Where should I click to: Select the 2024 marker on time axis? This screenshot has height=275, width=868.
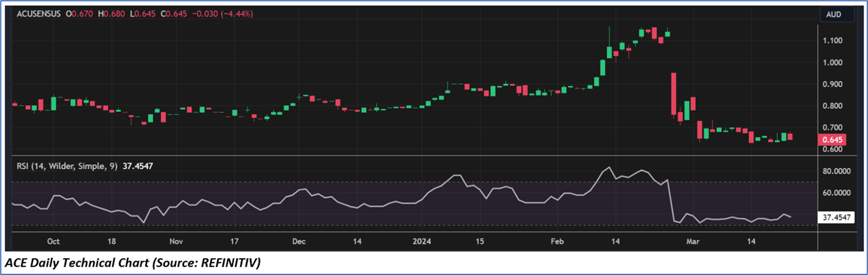coord(422,241)
